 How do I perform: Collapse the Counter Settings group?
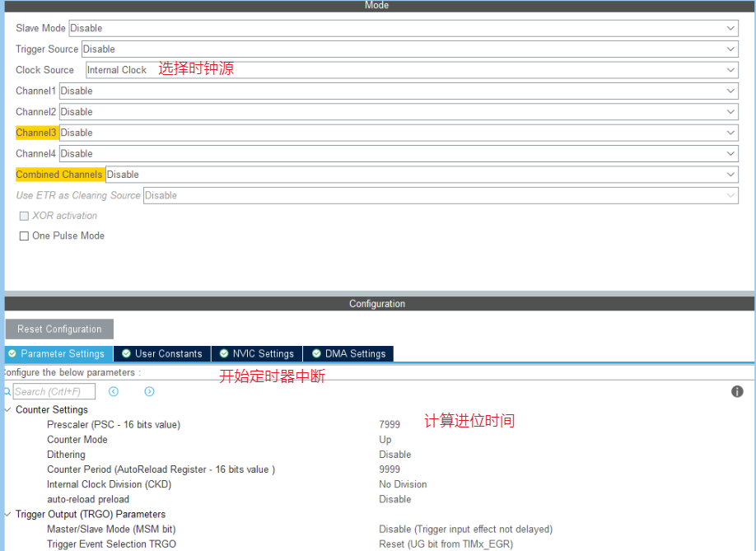click(x=8, y=410)
